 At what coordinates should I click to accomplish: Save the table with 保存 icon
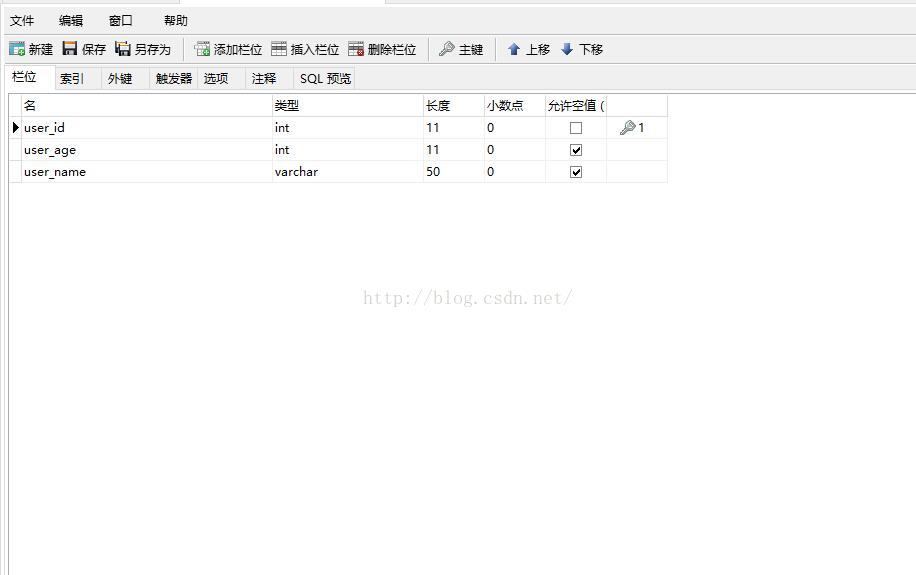pos(70,49)
